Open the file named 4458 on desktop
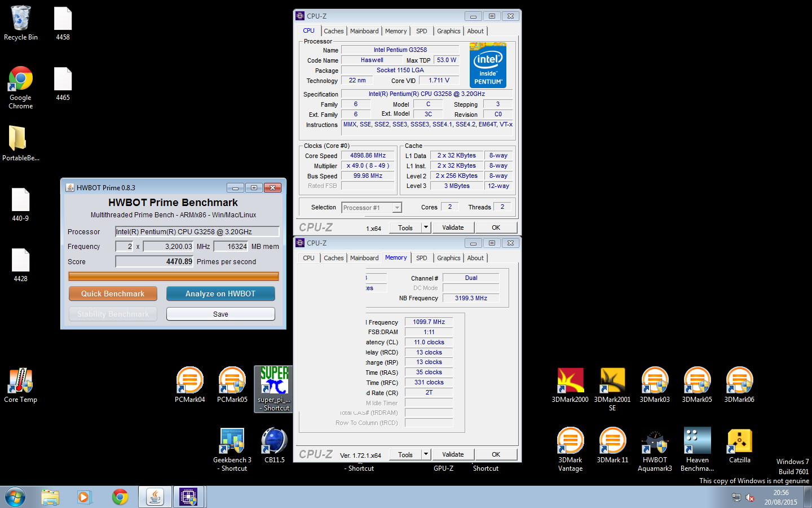 point(63,23)
